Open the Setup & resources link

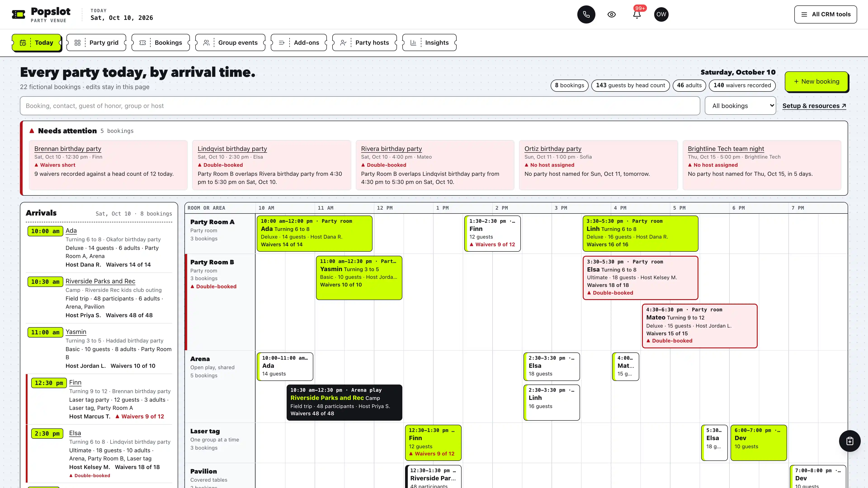pyautogui.click(x=814, y=106)
